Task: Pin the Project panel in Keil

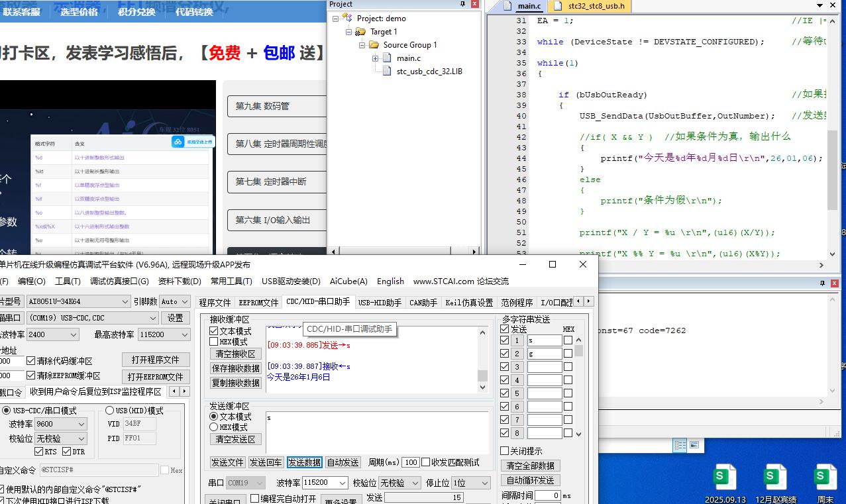Action: 463,5
